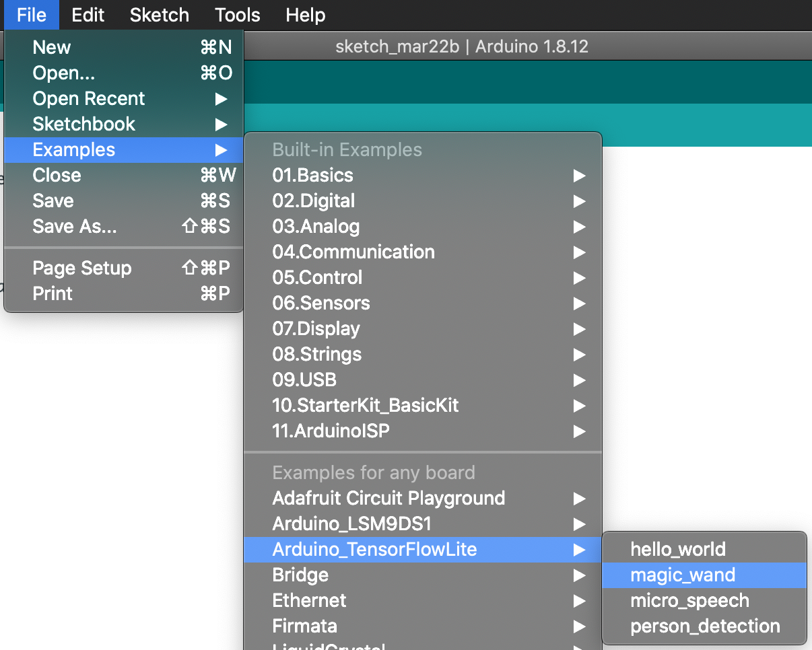Viewport: 812px width, 650px height.
Task: Expand the 01.Basics examples submenu
Action: (312, 176)
